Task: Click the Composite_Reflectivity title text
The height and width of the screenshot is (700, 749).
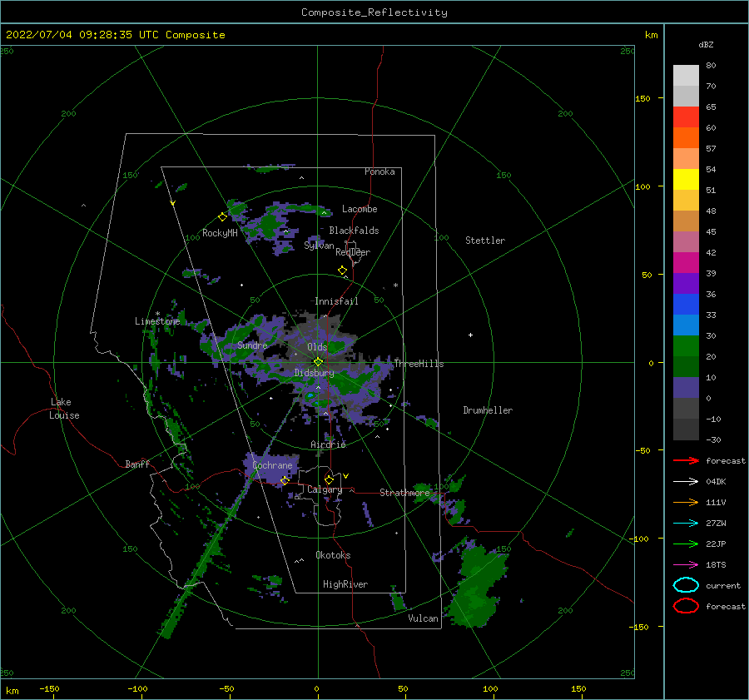Action: click(374, 12)
